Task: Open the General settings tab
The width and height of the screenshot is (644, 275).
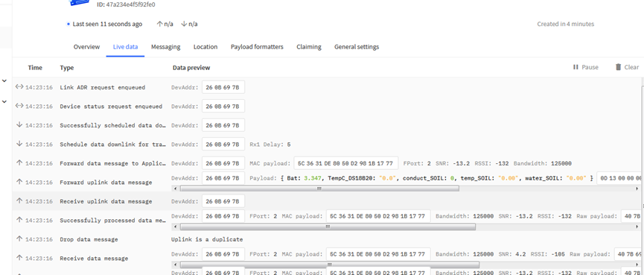Action: [x=357, y=47]
